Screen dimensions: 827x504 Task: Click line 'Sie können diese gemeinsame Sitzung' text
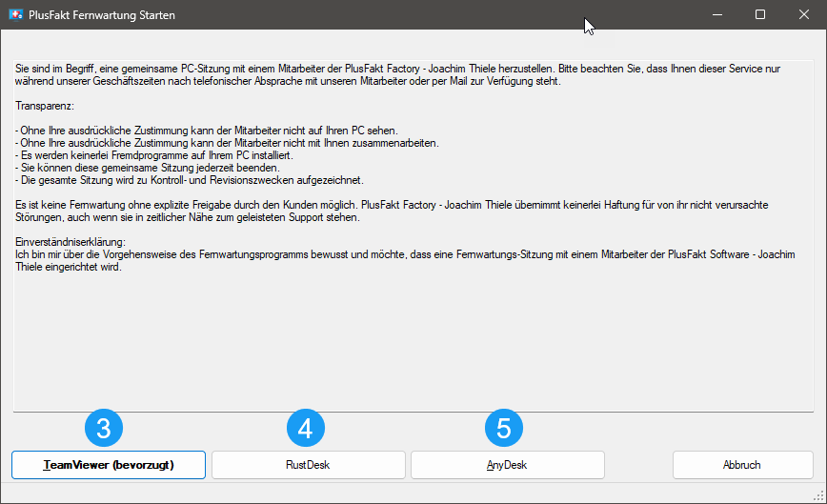tap(148, 168)
